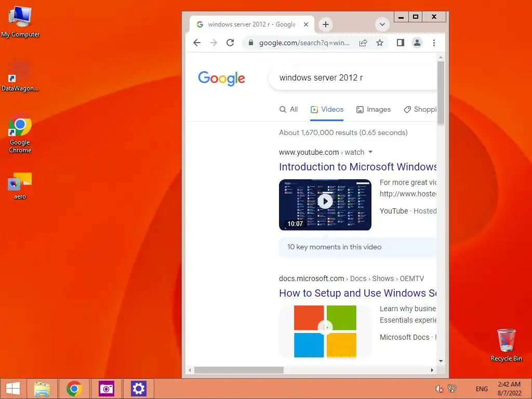Play the 10:07 YouTube video thumbnail

(325, 205)
